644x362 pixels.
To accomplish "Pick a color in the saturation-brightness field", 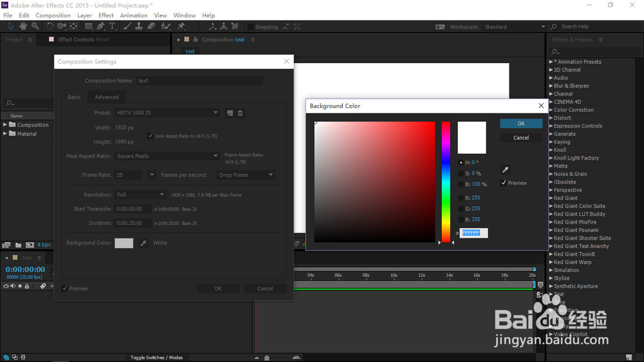I will 375,182.
